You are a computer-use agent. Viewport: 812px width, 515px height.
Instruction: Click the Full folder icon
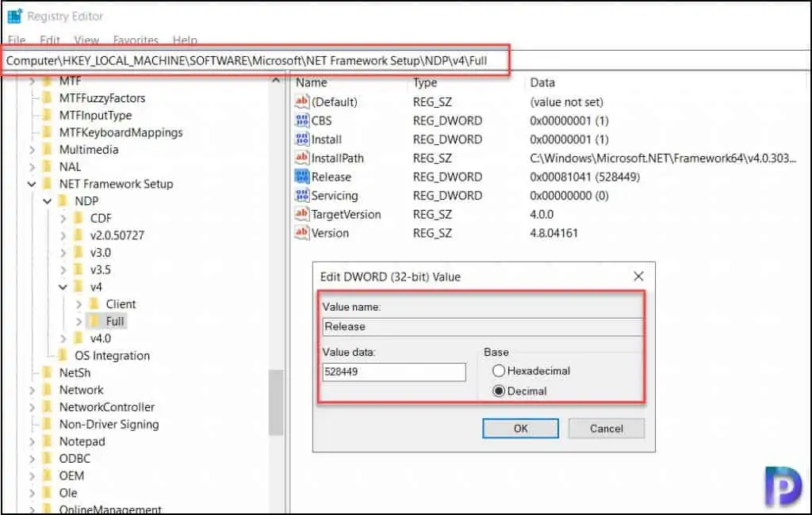(94, 321)
